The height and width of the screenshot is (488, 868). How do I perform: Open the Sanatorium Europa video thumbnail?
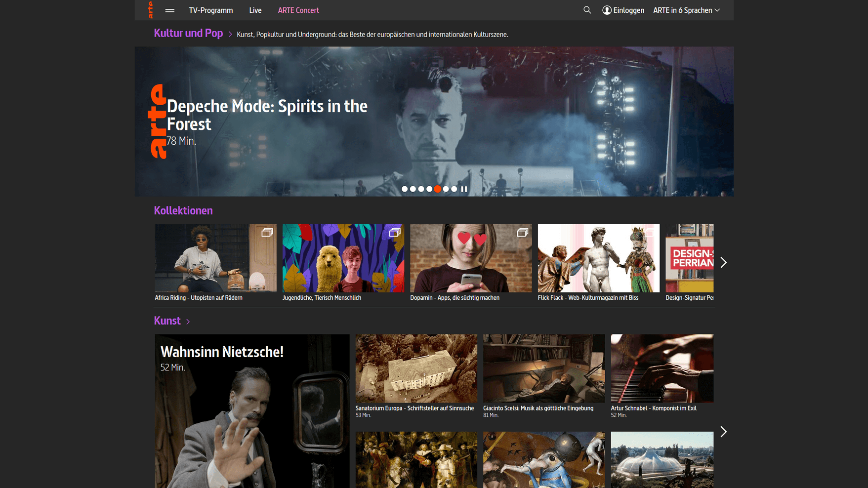(x=416, y=368)
